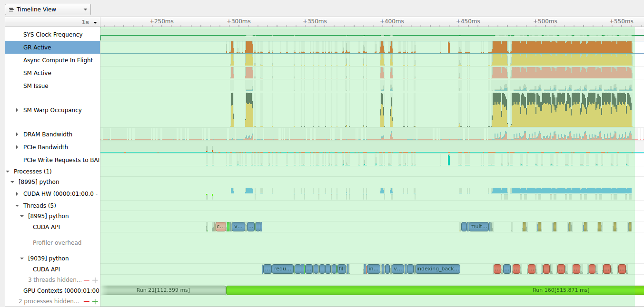
Task: Select the Profiler overhead row
Action: pyautogui.click(x=57, y=243)
